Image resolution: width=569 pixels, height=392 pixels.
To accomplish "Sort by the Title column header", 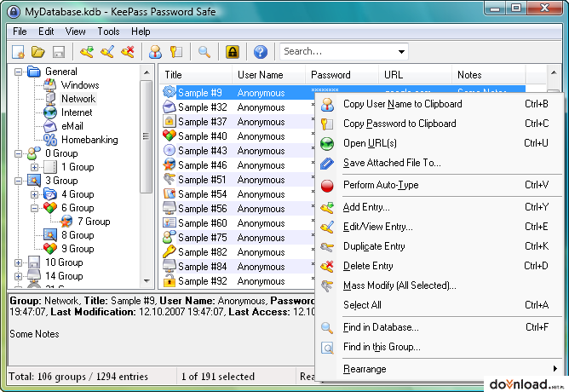I will [x=196, y=75].
